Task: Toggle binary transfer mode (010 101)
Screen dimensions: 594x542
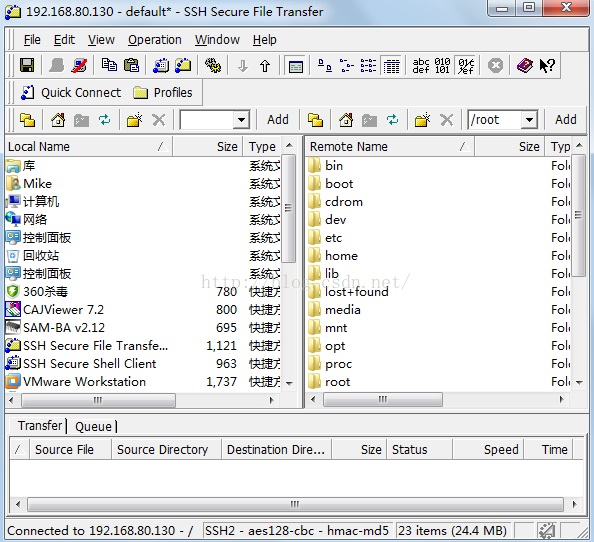Action: (x=442, y=66)
